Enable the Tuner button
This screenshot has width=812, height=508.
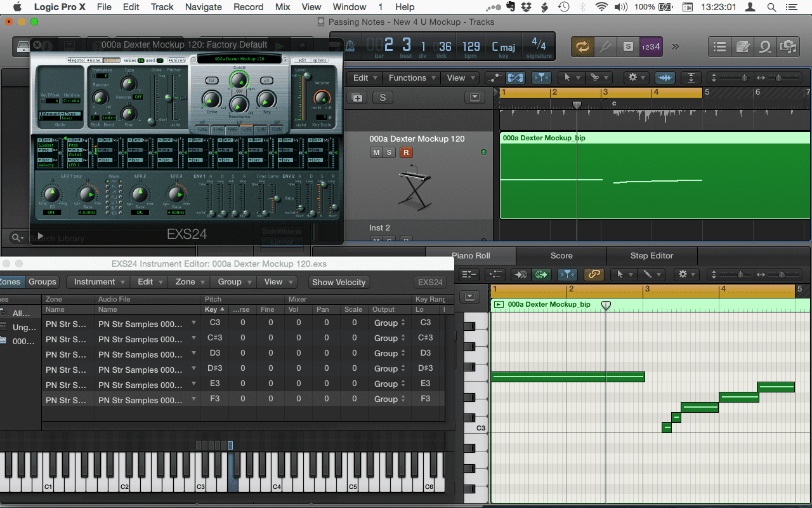point(605,46)
